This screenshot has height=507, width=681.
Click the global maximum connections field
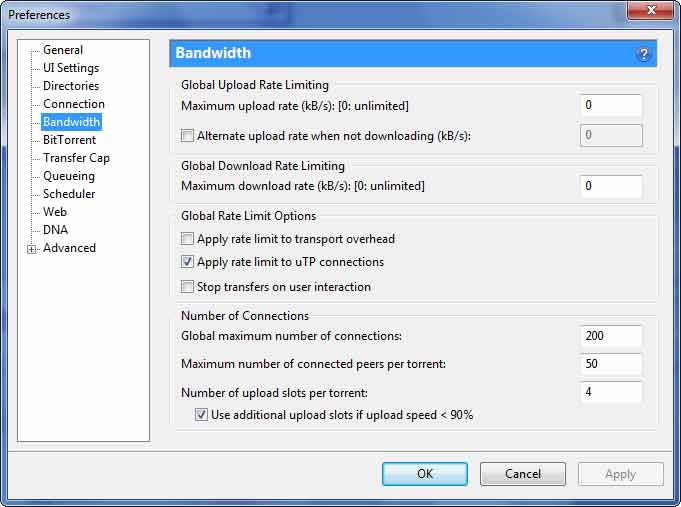coord(610,336)
